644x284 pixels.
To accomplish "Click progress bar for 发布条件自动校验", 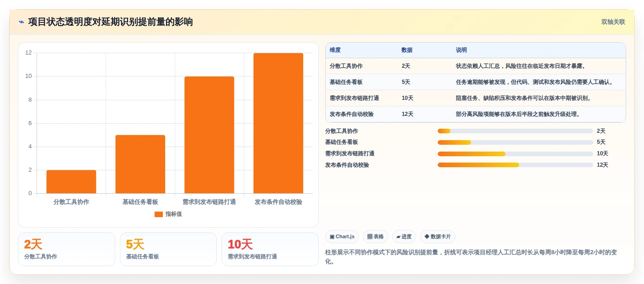I will click(515, 165).
